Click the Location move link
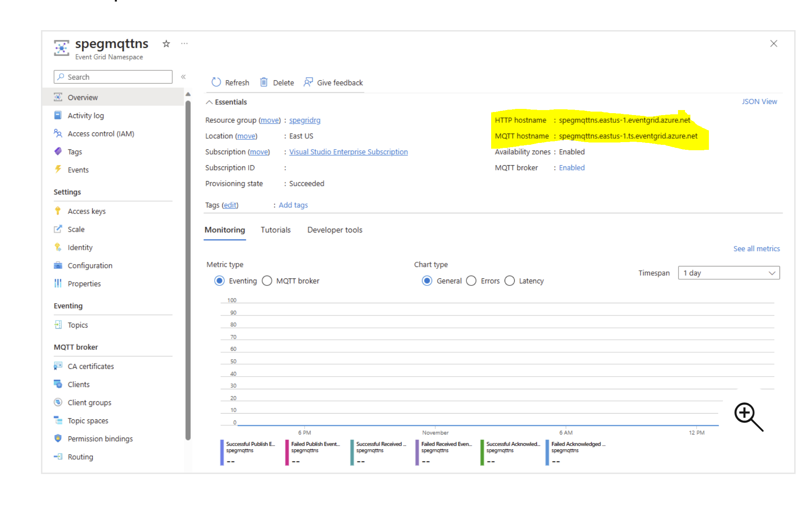 246,136
